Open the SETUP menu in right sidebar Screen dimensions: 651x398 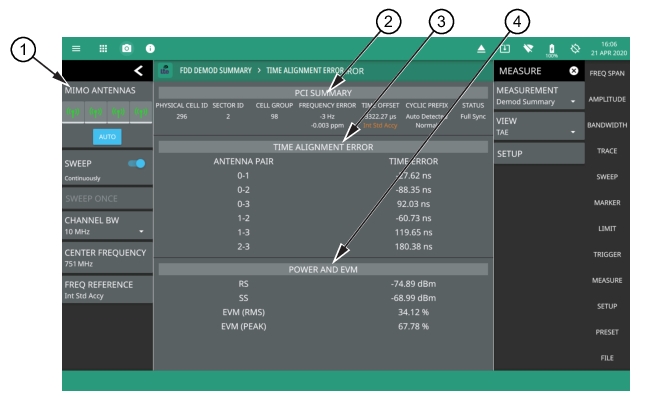click(607, 306)
